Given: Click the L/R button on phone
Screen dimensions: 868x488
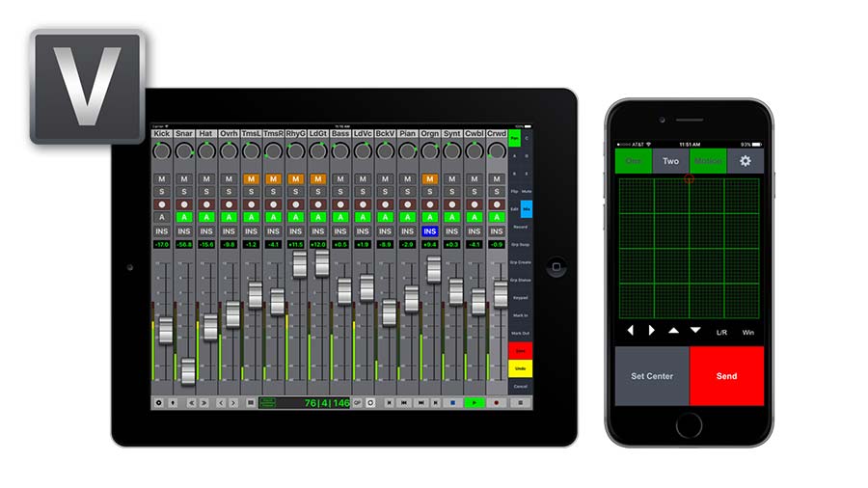Looking at the screenshot, I should (x=721, y=333).
